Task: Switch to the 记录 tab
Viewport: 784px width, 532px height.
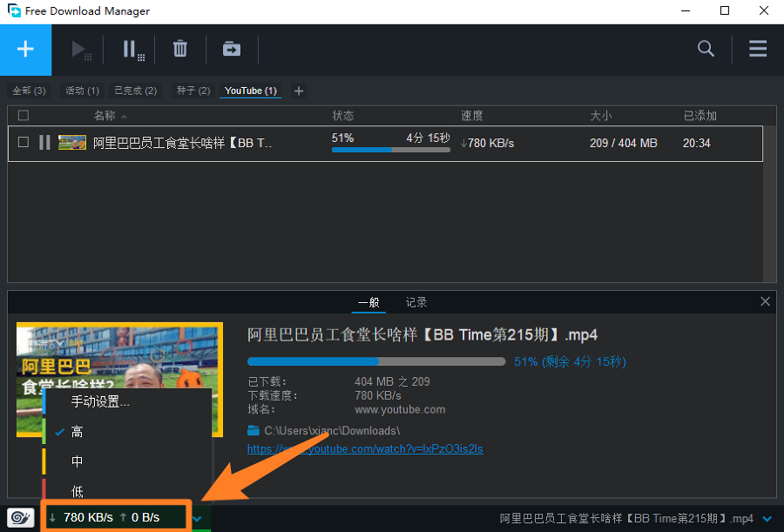Action: 416,302
